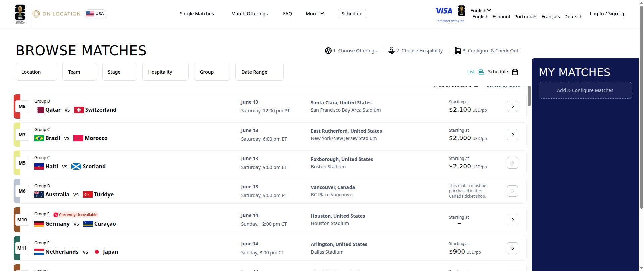This screenshot has width=644, height=271.
Task: Open Match Offerings menu item
Action: click(x=250, y=14)
